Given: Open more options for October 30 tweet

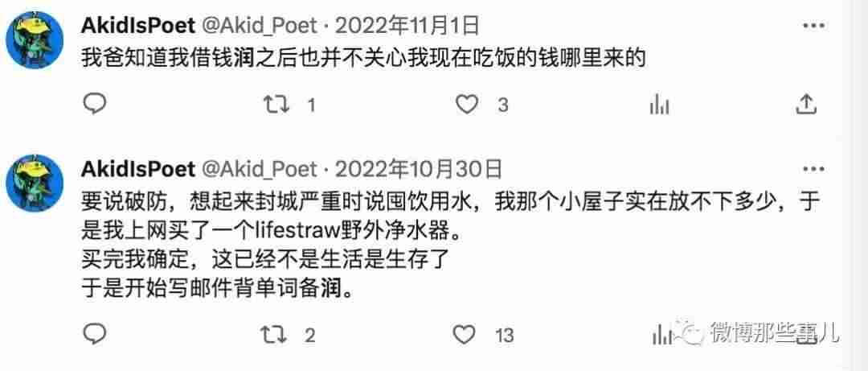Looking at the screenshot, I should coord(812,168).
